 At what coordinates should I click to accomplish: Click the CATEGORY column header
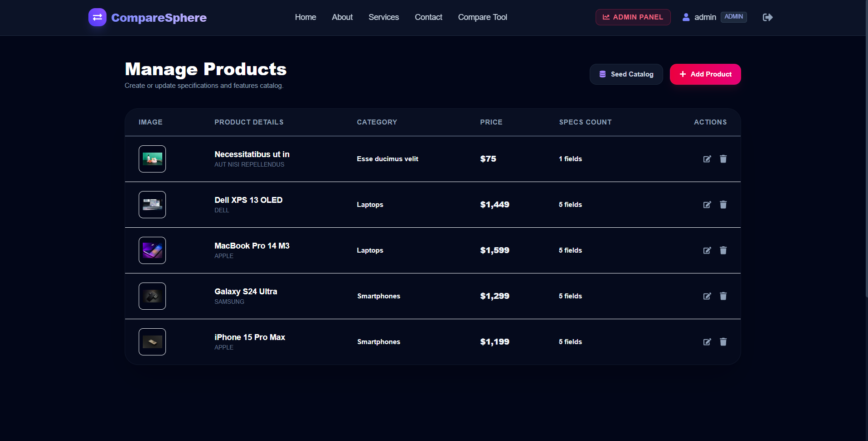[x=377, y=122]
